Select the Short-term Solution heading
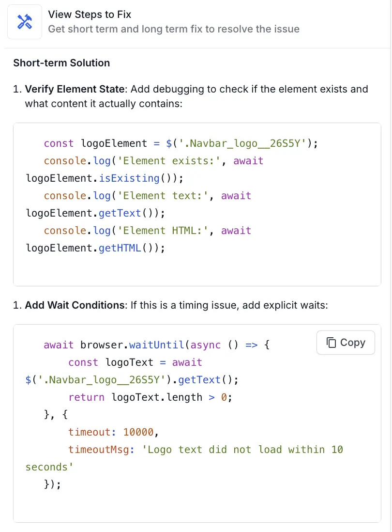This screenshot has width=392, height=532. click(61, 63)
